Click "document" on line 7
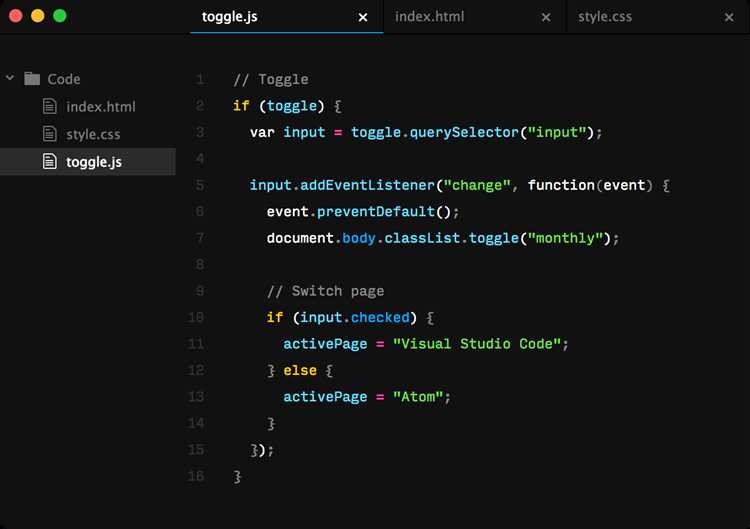 pos(300,238)
